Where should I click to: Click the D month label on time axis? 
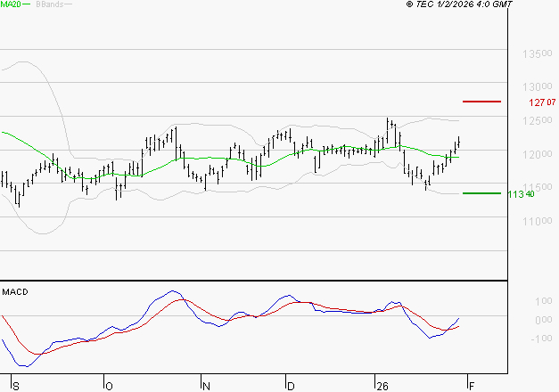click(x=290, y=385)
